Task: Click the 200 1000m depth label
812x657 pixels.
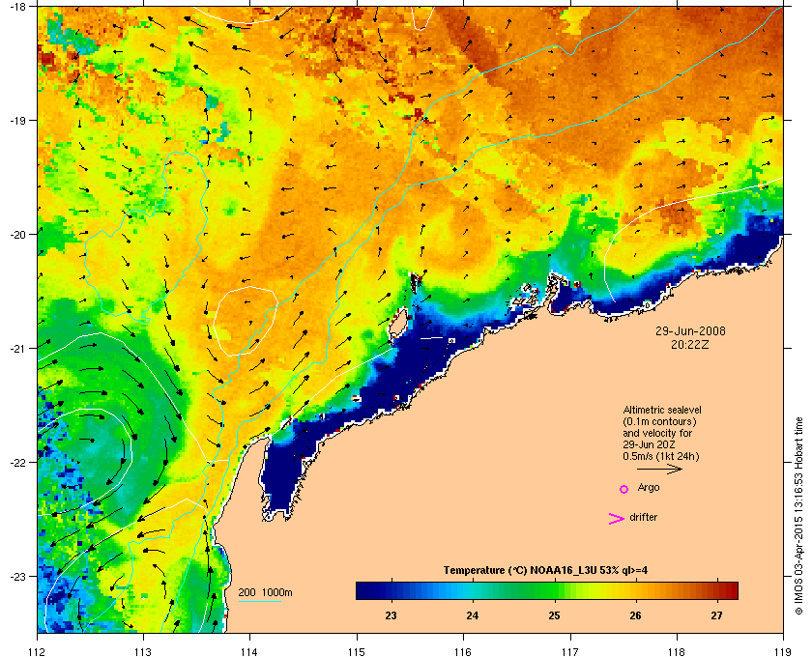Action: [x=265, y=593]
